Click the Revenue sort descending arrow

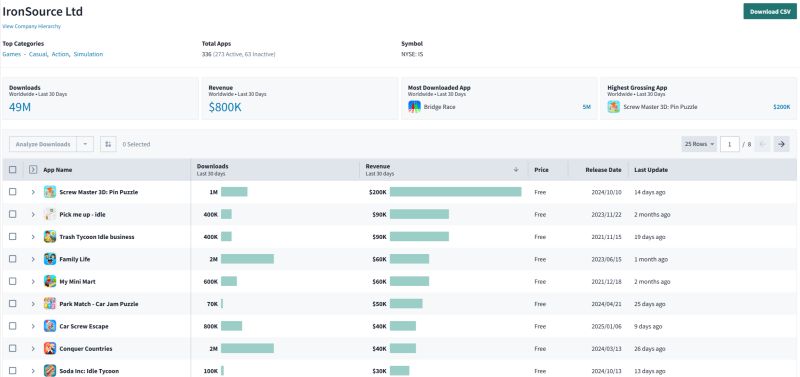coord(516,169)
